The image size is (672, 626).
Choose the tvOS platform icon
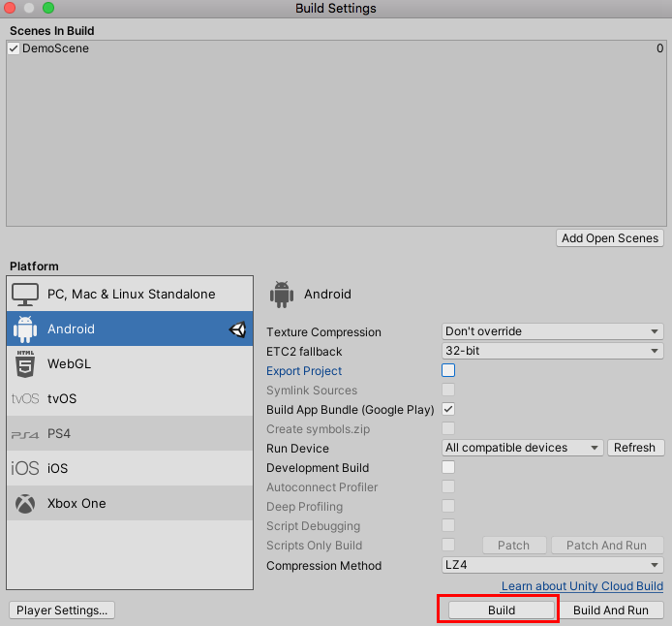click(x=25, y=398)
